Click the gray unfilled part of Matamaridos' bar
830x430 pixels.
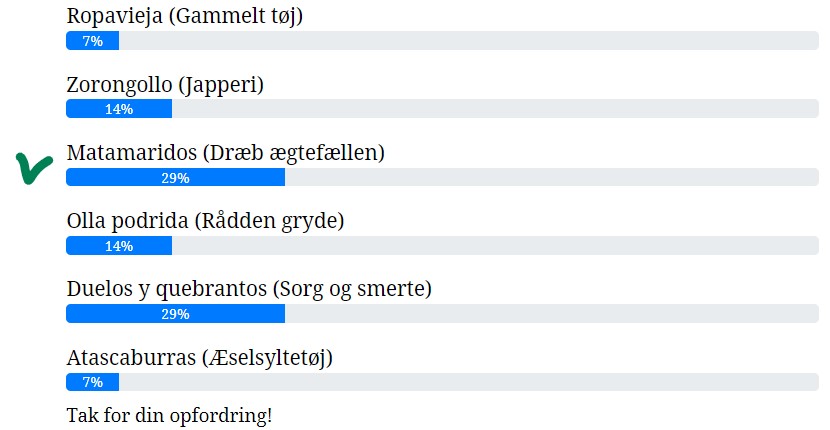552,178
